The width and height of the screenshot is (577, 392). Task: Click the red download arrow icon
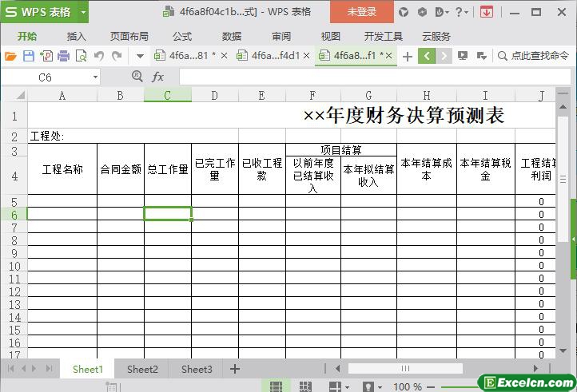pyautogui.click(x=487, y=12)
